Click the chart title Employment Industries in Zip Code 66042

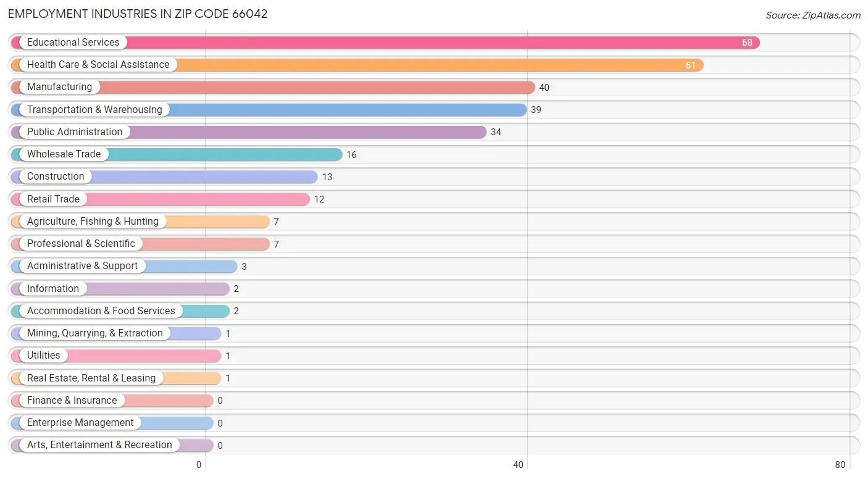138,14
